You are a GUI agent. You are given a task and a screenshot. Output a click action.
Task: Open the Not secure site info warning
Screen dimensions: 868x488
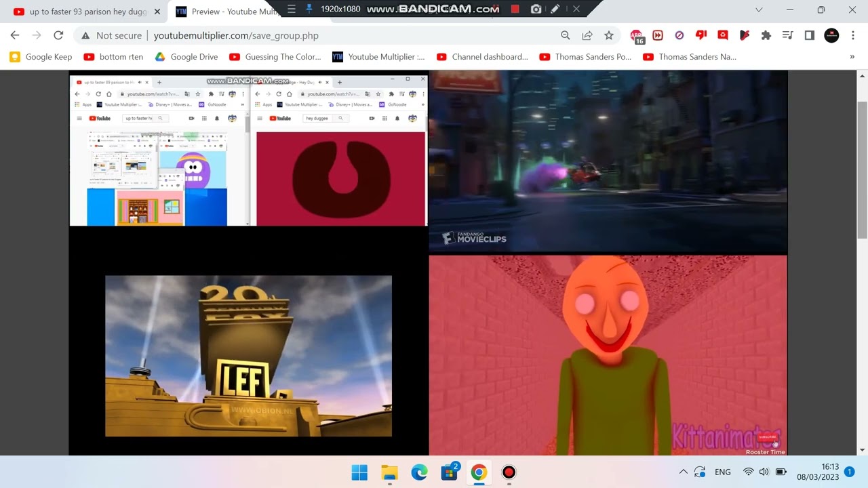[x=112, y=35]
